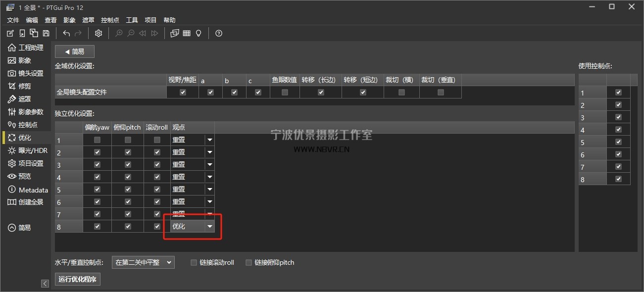Collapse sidebar with the bottom arrow button

tap(45, 284)
